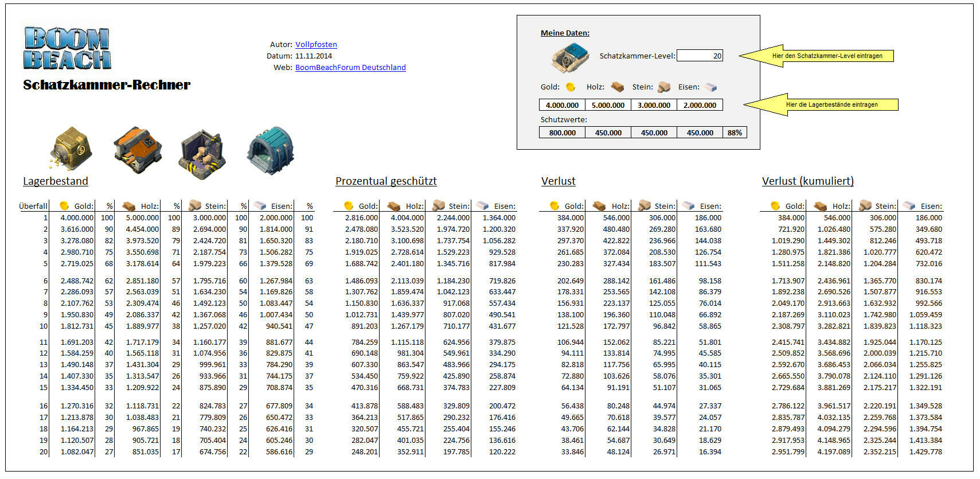980x479 pixels.
Task: Click the Schatzkammer-Level input field
Action: click(700, 56)
